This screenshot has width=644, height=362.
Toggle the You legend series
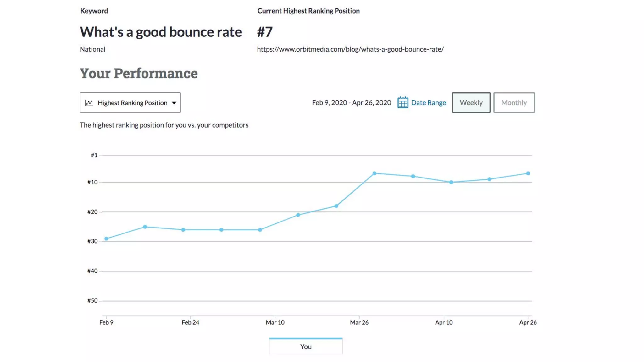pyautogui.click(x=306, y=347)
